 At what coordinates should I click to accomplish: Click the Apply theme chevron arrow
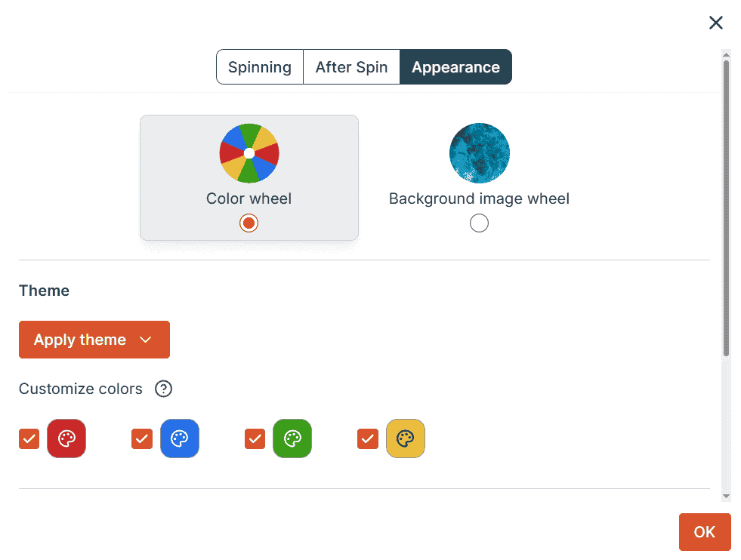pyautogui.click(x=146, y=340)
